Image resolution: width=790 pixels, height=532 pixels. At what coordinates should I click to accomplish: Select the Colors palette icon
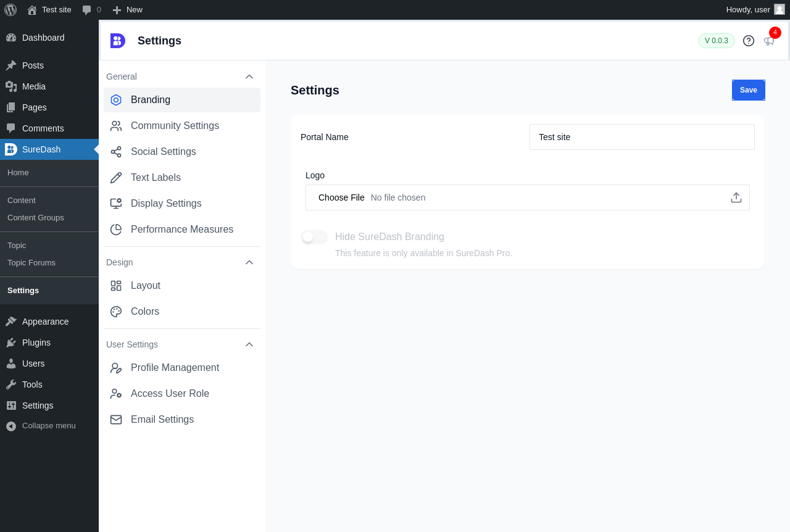[x=116, y=312]
